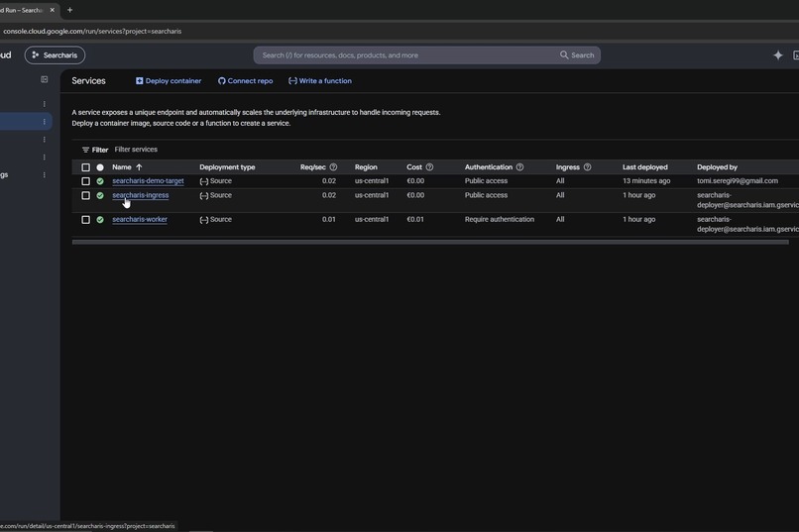Click tomi.seregi99@gmail.com deployed-by cell
799x532 pixels.
738,180
